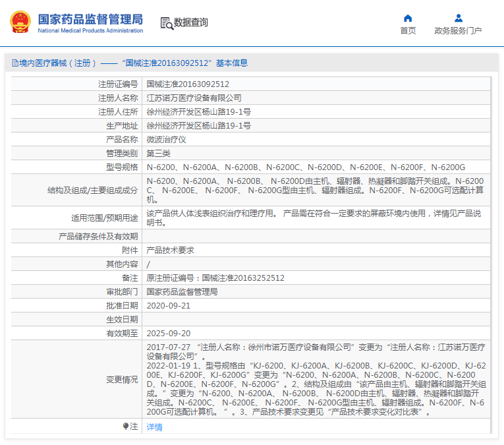Click the 首页 text link
This screenshot has width=504, height=445.
[408, 31]
